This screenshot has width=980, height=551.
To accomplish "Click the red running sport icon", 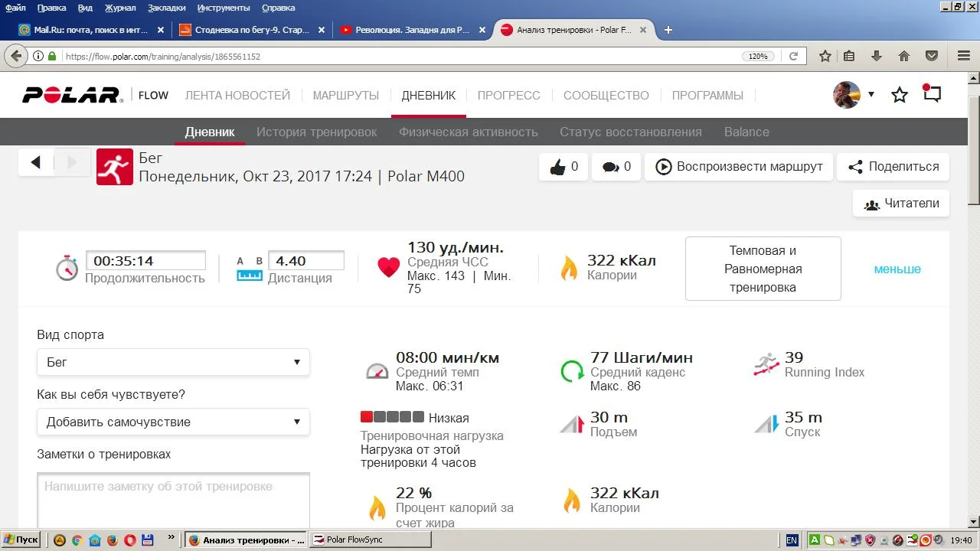I will click(115, 167).
